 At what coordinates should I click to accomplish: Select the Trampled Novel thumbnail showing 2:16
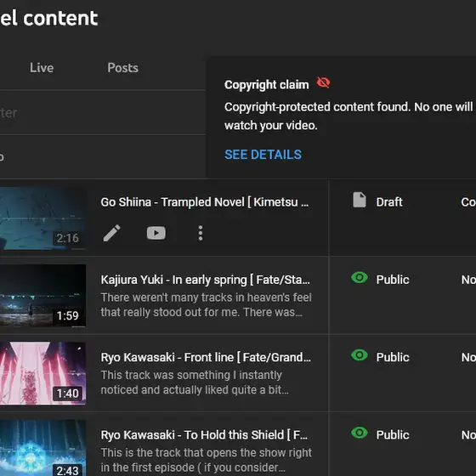pyautogui.click(x=42, y=218)
